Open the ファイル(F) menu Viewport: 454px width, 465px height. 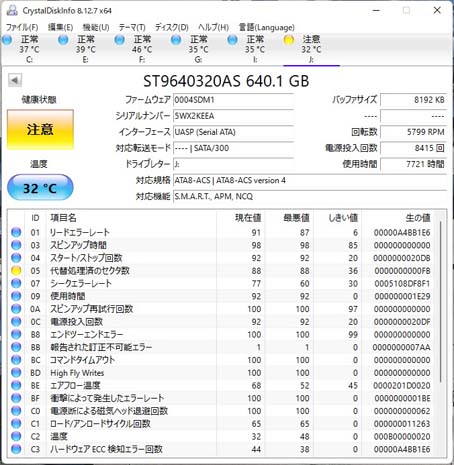tap(22, 27)
